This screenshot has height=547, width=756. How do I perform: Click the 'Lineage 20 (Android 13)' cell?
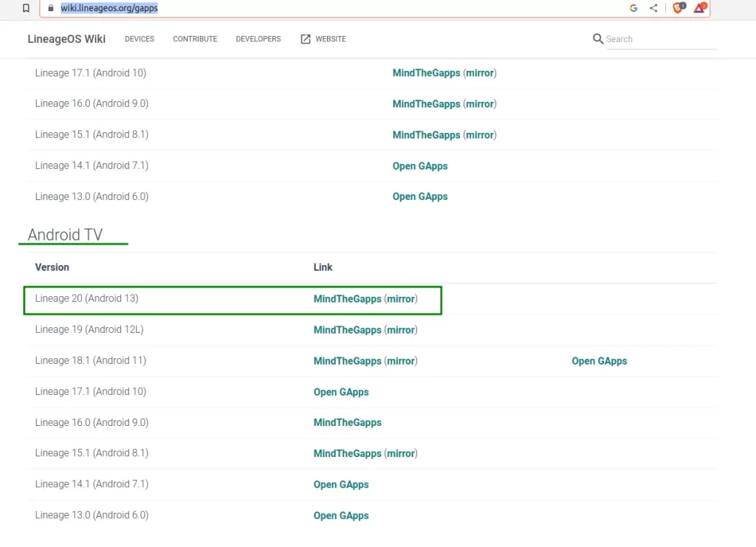87,298
